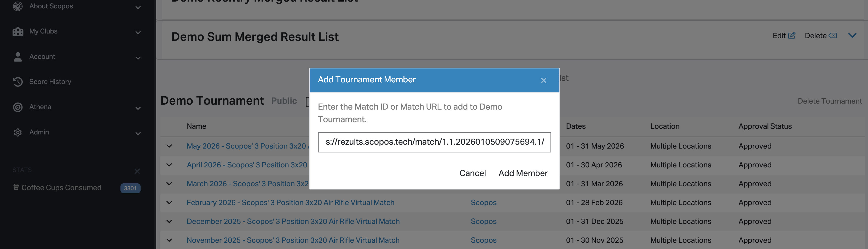Open February 2026 Air Rifle Virtual Match link

(x=291, y=202)
